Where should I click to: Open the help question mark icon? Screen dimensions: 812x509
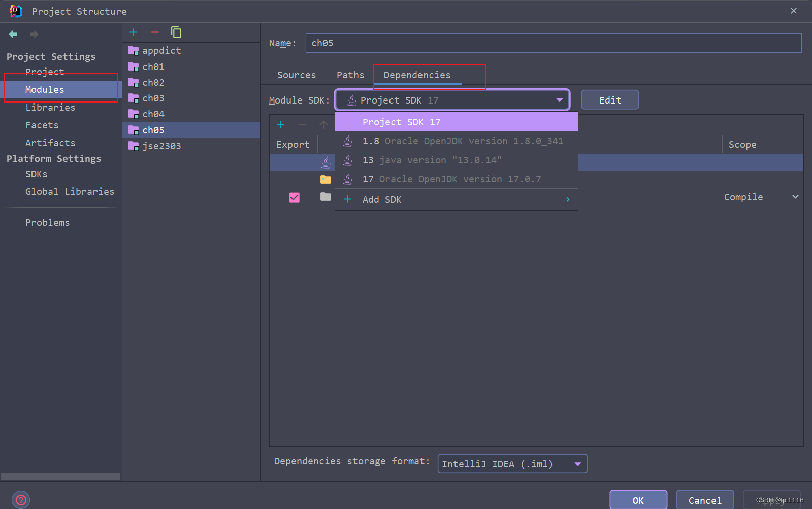click(x=21, y=500)
